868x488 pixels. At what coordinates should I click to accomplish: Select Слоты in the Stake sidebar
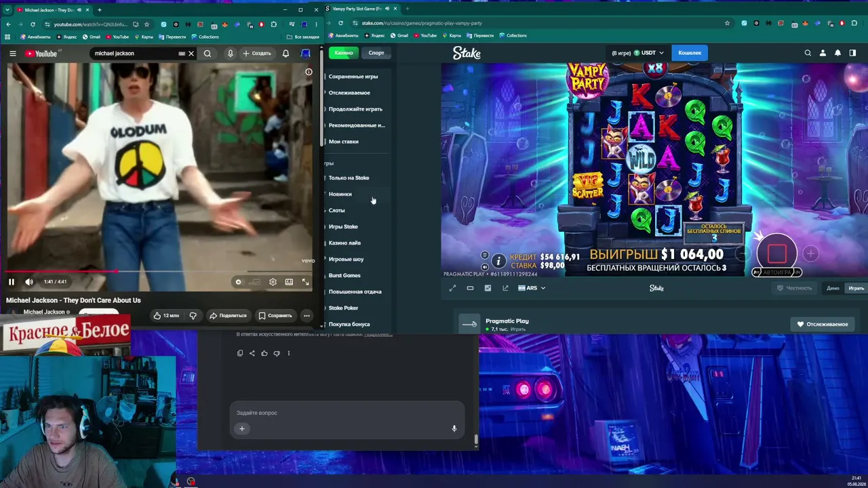337,211
